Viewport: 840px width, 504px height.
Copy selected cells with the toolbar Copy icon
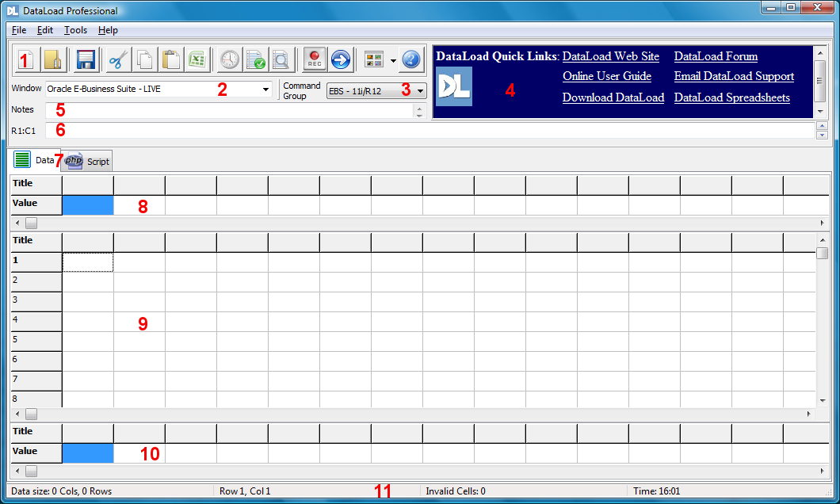point(145,59)
